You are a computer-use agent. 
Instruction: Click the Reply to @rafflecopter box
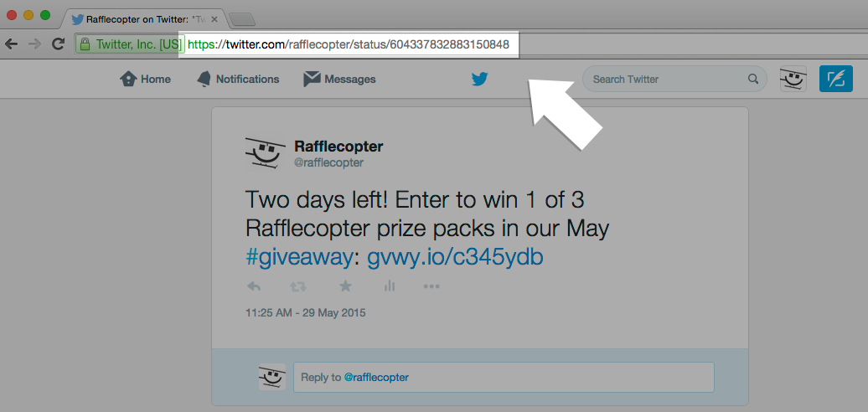click(504, 377)
